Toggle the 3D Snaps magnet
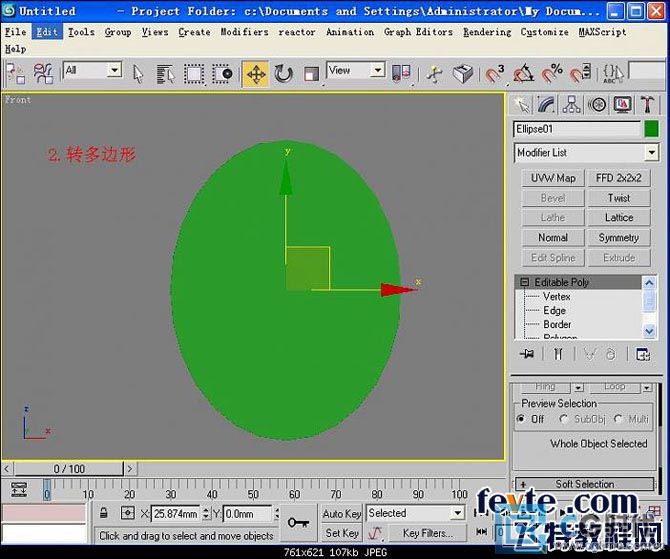The image size is (670, 559). (x=495, y=74)
